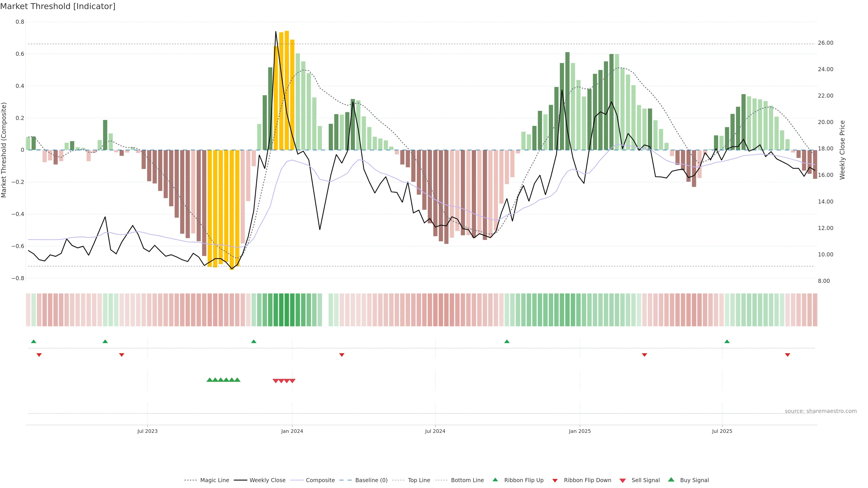Click the Sell Signal legend marker
Screen dimensions: 868x488
point(622,480)
